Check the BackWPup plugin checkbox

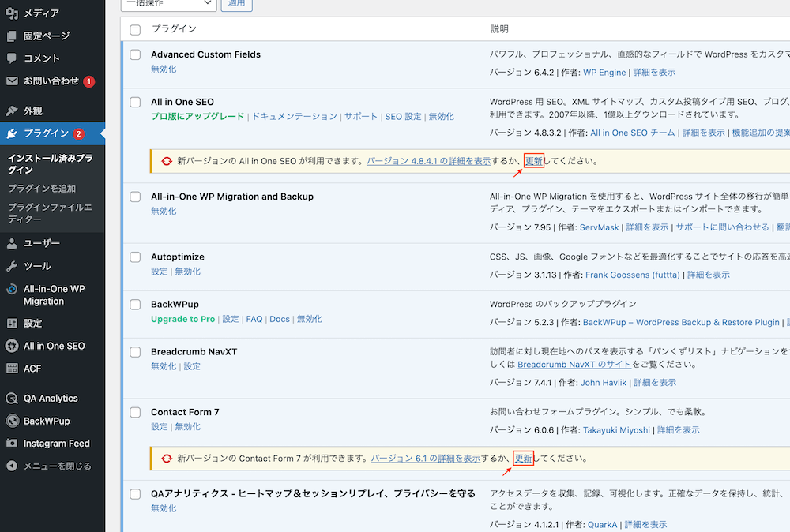135,305
